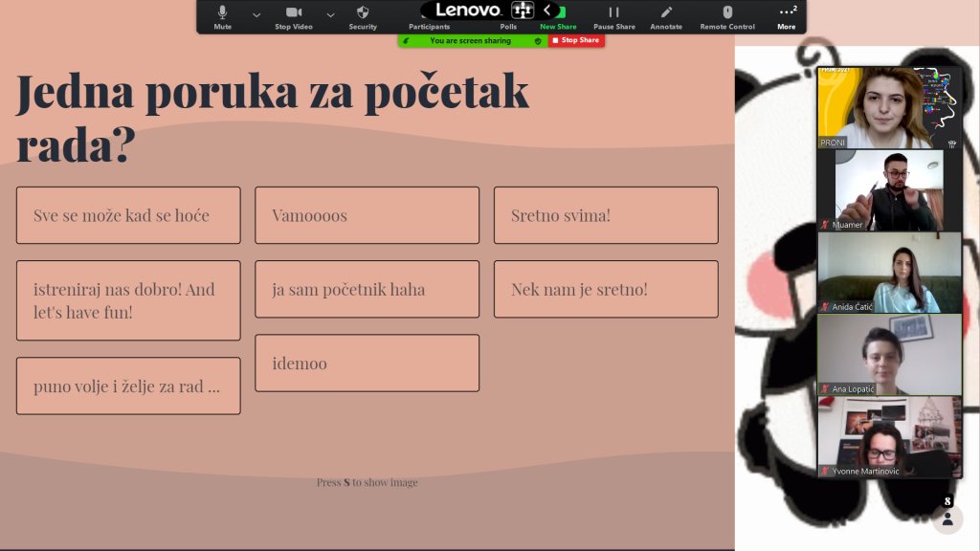Click the participant count icon showing 8
Viewport: 980px width, 551px height.
(x=947, y=516)
